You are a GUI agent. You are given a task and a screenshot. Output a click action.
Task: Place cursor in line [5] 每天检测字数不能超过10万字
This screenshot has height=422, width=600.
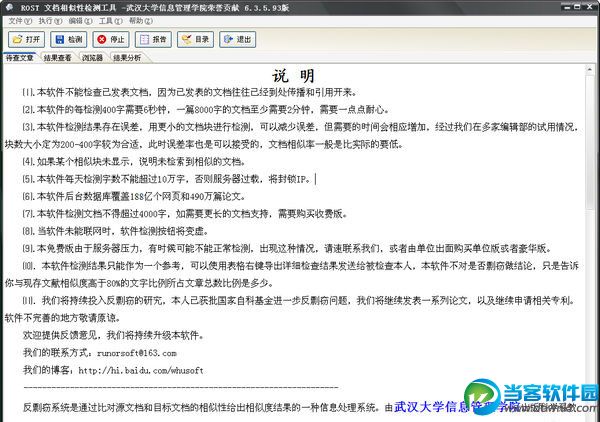pyautogui.click(x=167, y=179)
